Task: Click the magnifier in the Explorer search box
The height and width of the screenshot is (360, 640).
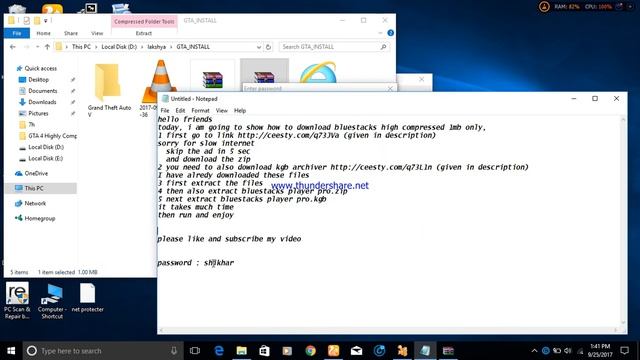Action: [383, 47]
